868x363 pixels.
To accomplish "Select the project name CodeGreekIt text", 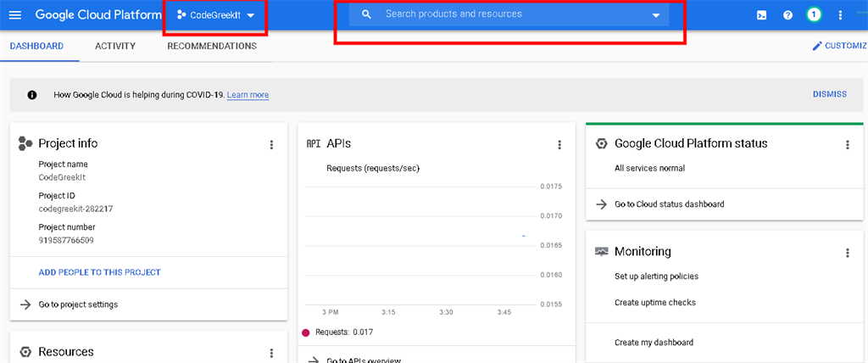I will 62,178.
